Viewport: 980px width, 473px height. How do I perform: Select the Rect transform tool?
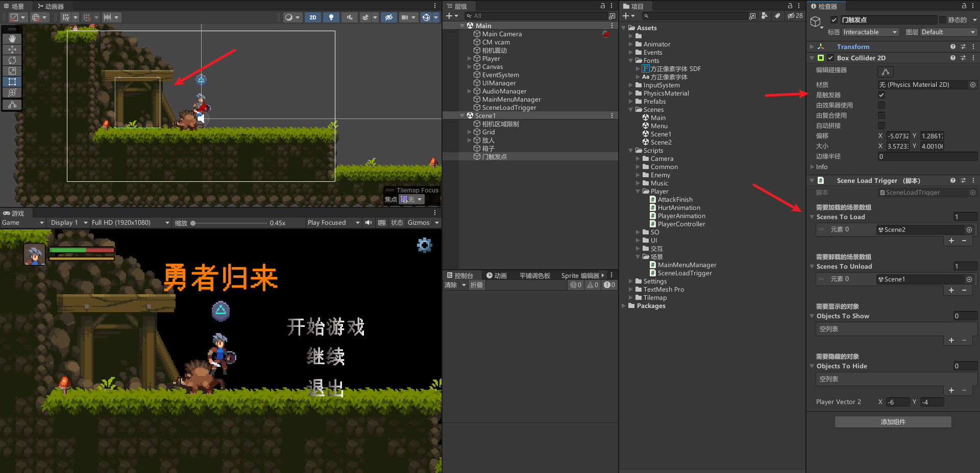[x=12, y=82]
